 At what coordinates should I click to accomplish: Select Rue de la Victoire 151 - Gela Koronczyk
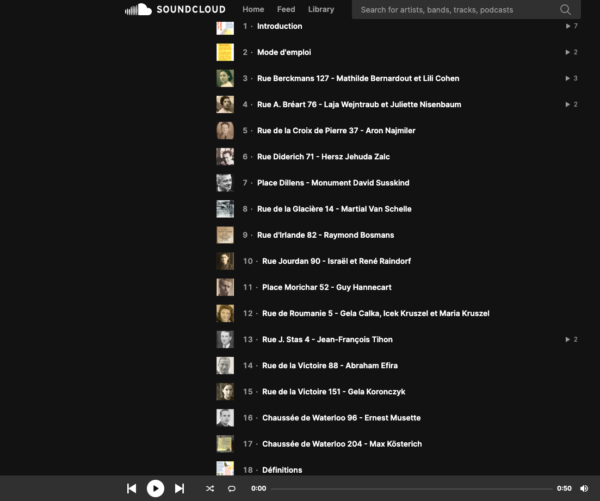coord(333,392)
